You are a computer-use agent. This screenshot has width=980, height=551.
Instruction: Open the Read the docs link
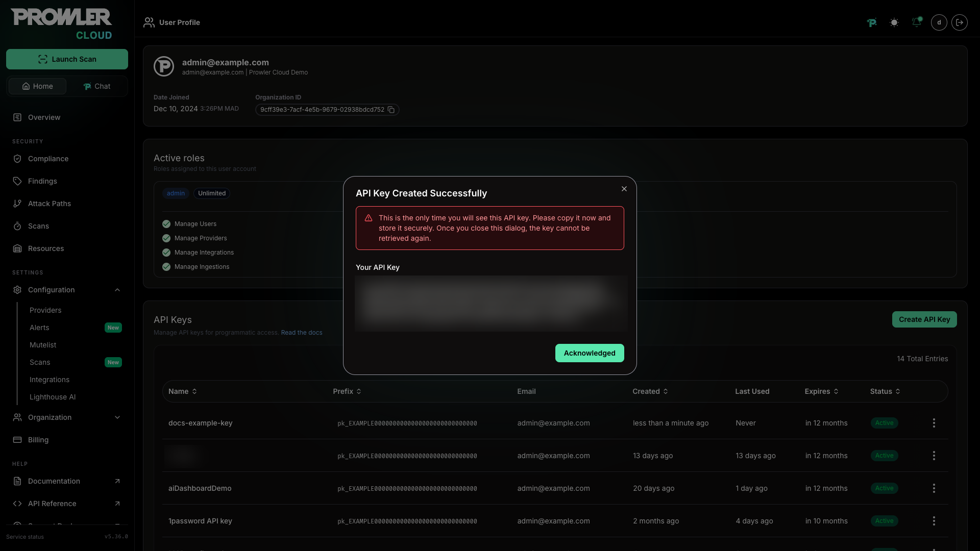pos(302,333)
